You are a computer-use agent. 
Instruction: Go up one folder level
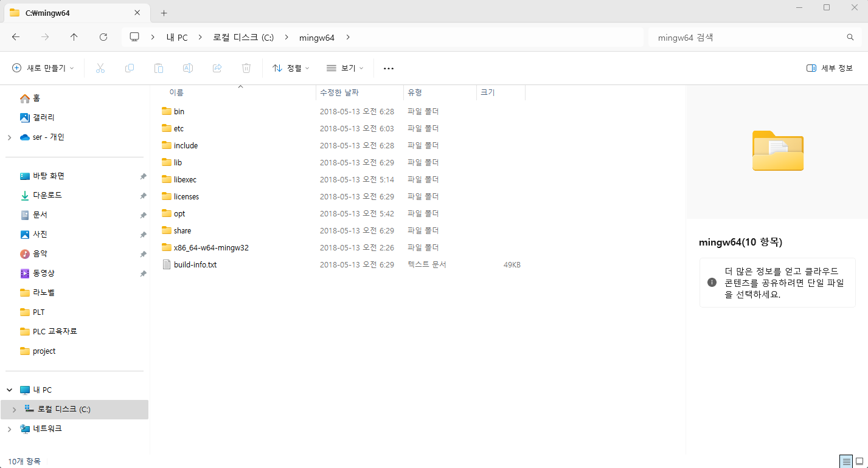pos(74,37)
